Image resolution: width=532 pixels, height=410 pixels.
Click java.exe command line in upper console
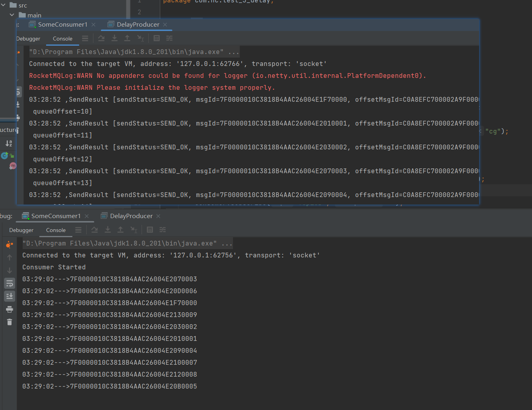(x=134, y=52)
